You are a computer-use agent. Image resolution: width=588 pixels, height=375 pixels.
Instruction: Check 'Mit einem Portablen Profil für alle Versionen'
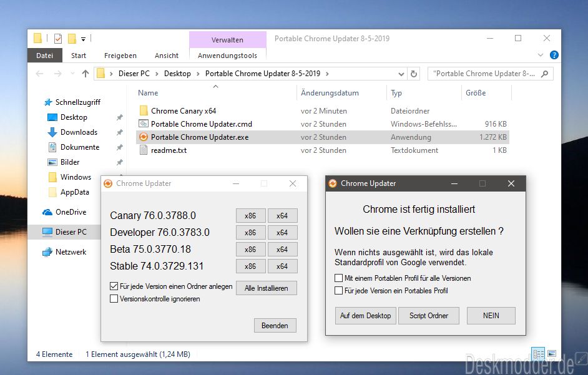(x=338, y=278)
